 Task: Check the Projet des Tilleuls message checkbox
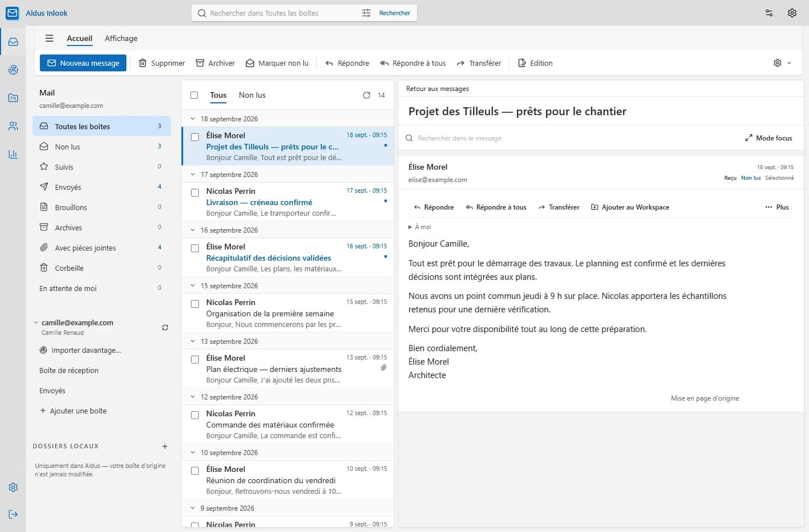(195, 137)
